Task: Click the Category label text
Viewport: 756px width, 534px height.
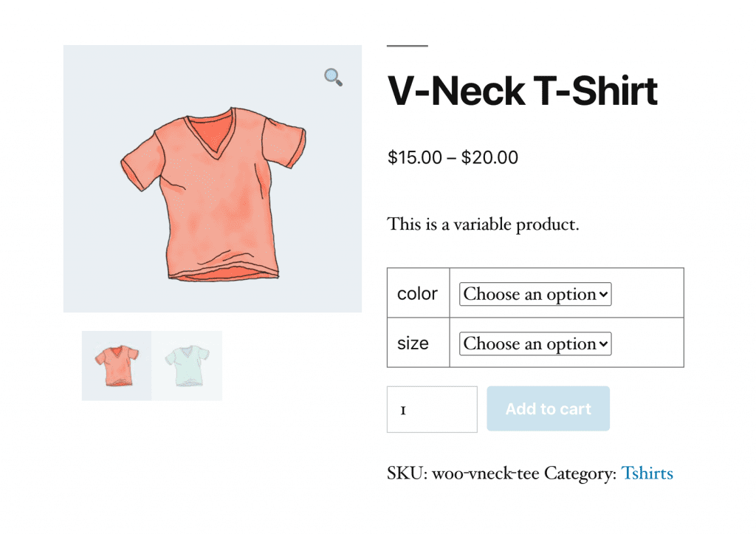Action: click(x=581, y=473)
